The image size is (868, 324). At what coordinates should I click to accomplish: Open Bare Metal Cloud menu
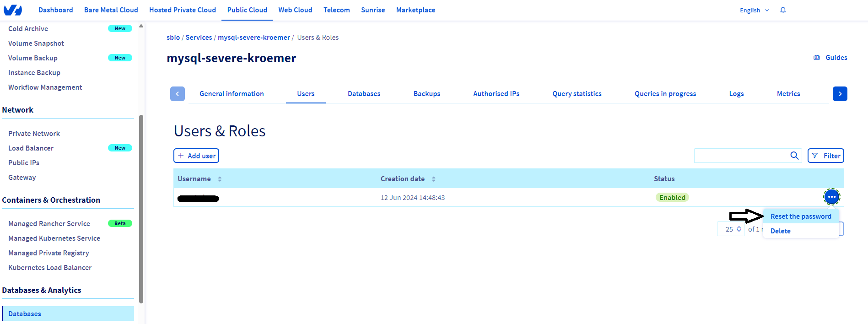pos(111,10)
